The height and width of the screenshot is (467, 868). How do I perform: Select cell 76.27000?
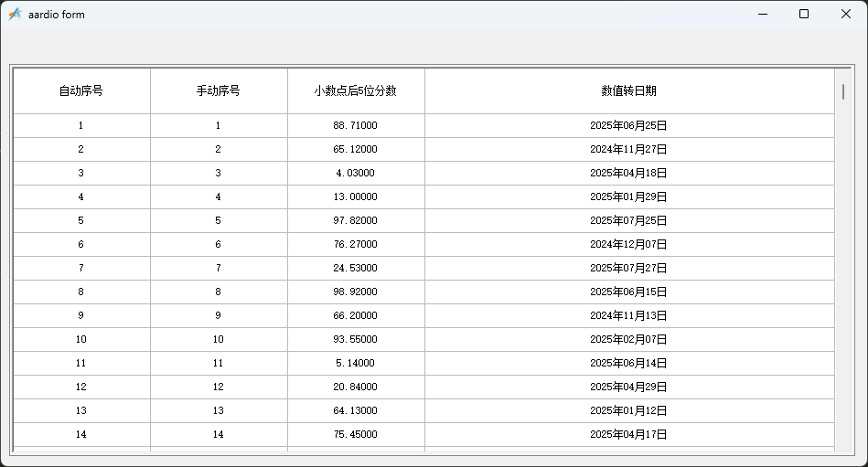pos(356,245)
